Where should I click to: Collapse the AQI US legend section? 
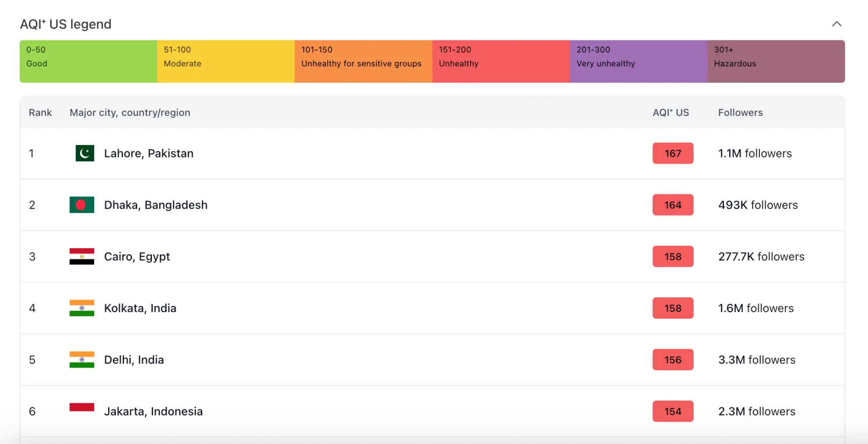837,24
